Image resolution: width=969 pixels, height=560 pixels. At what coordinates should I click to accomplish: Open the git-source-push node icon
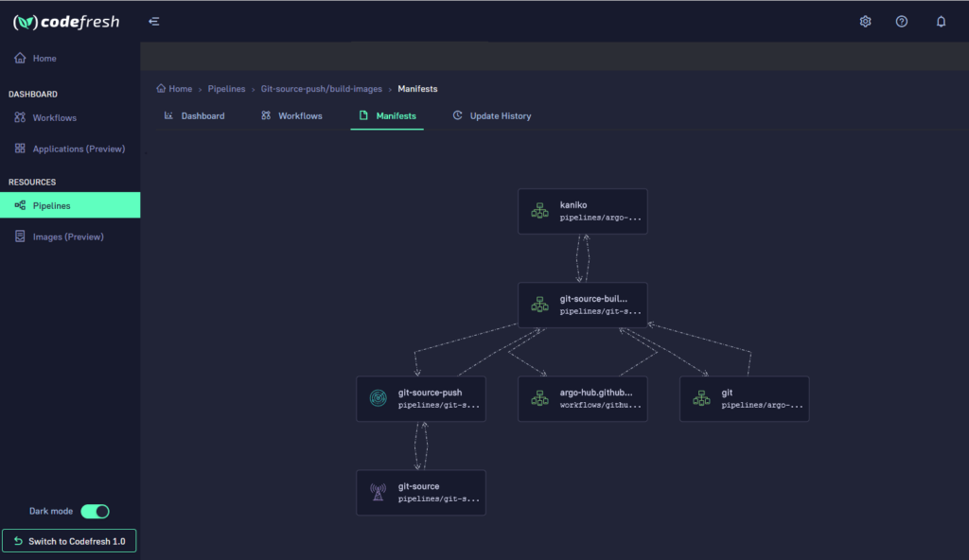click(x=377, y=398)
